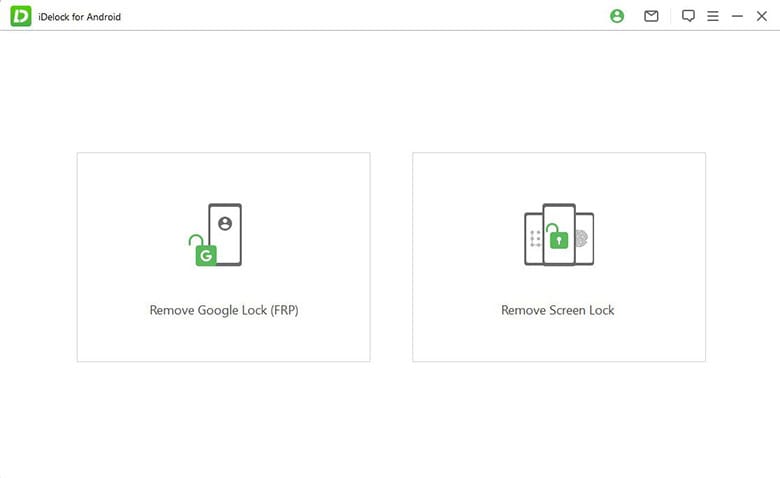The height and width of the screenshot is (478, 780).
Task: Click the green G padlock badge
Action: click(205, 251)
